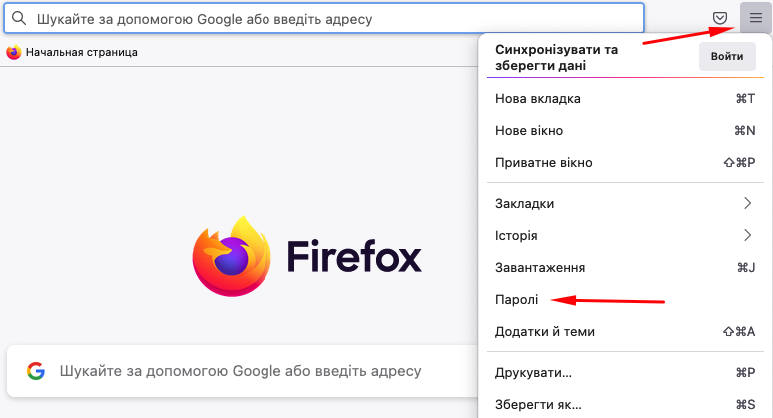Select Додатки й теми menu item

[545, 332]
